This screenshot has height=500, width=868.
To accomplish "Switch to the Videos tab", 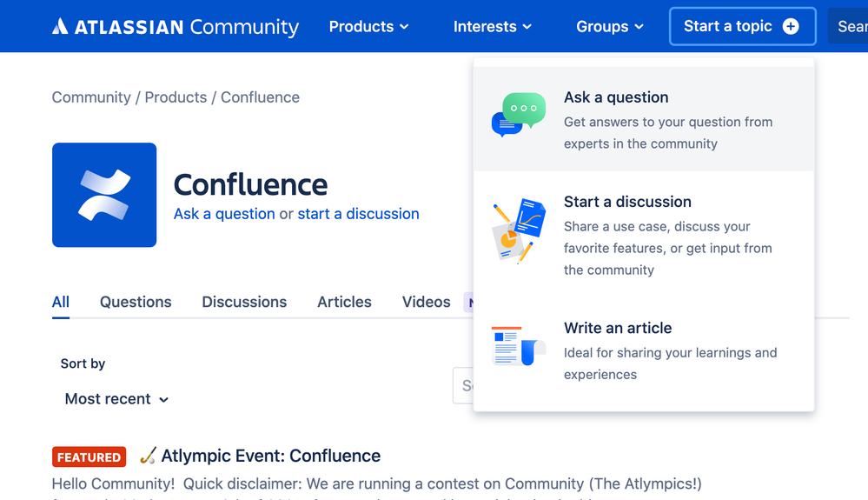I will pyautogui.click(x=427, y=302).
